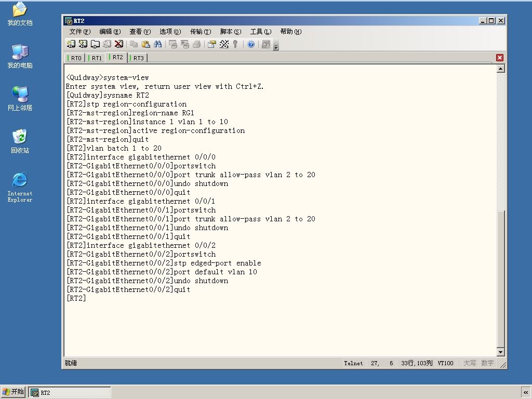Close the active tab with red X

click(x=500, y=58)
